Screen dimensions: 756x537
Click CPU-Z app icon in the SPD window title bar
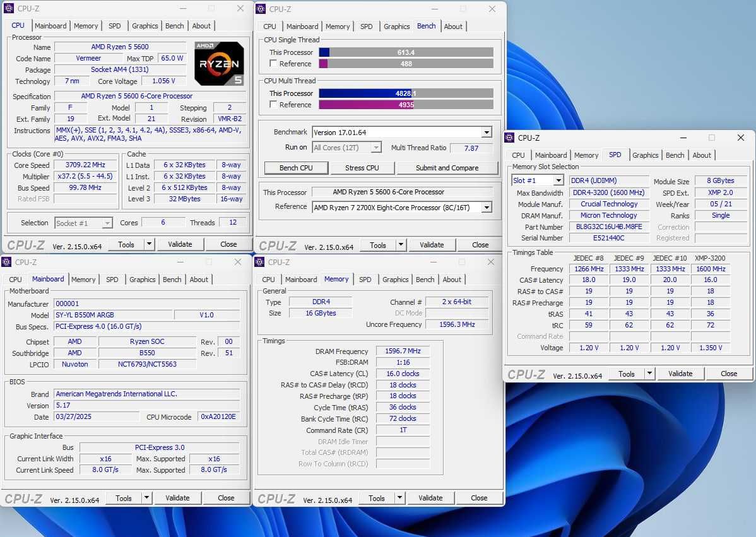tap(510, 138)
